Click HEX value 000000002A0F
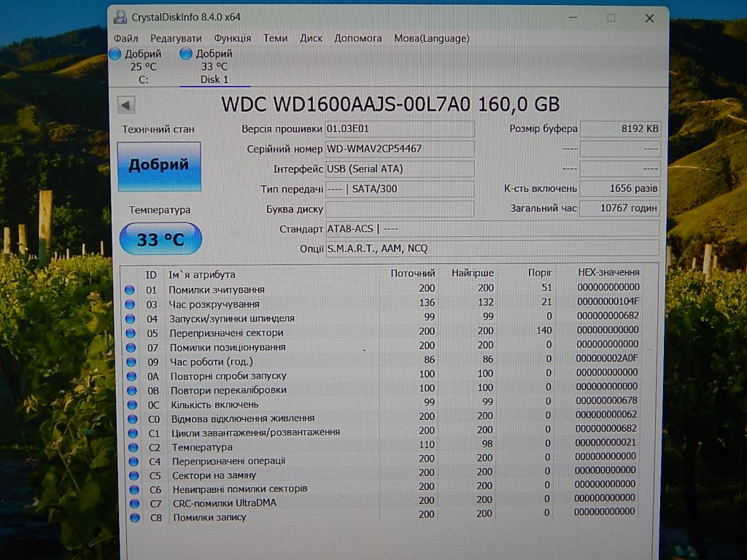This screenshot has width=747, height=560. tap(607, 358)
